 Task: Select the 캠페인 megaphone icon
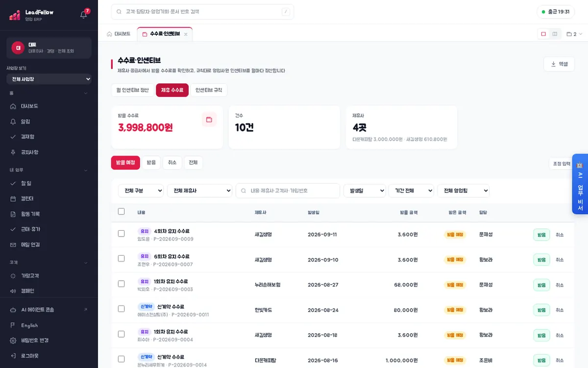13,291
